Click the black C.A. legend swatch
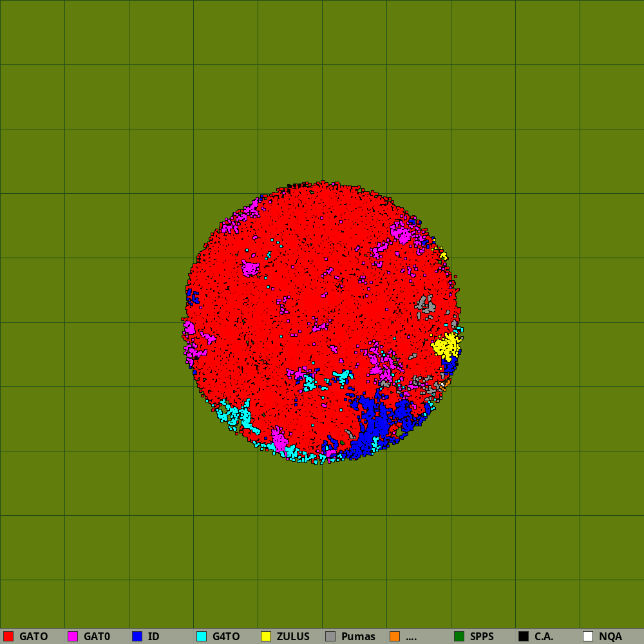 524,636
